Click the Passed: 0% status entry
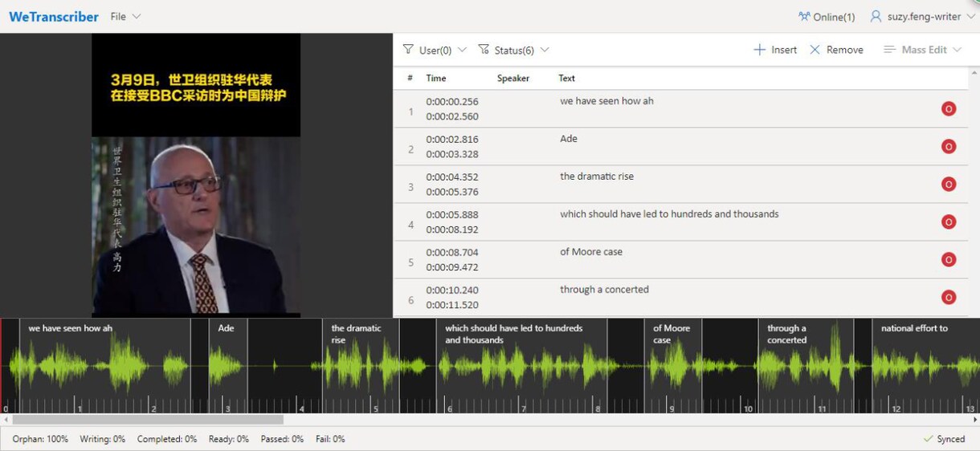Screen dimensions: 980x451 pyautogui.click(x=281, y=440)
